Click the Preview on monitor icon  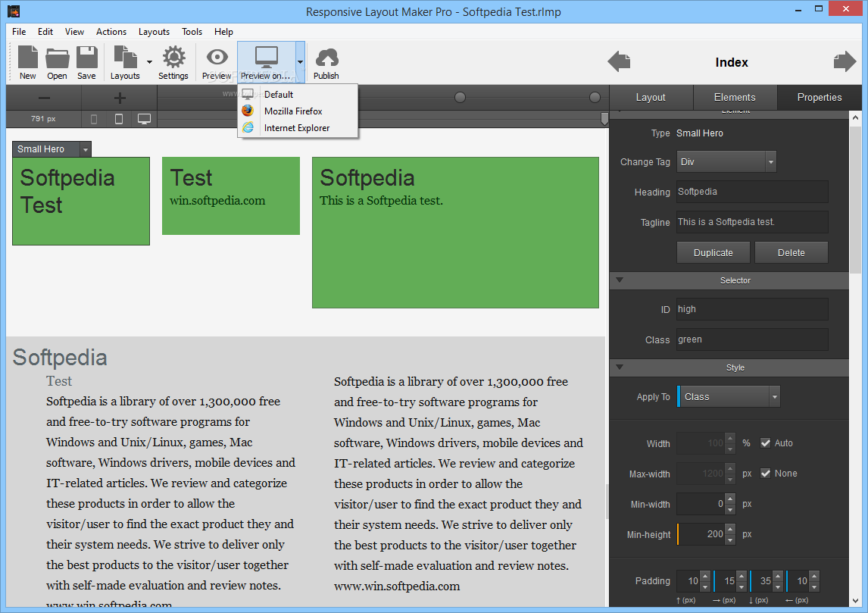tap(267, 62)
